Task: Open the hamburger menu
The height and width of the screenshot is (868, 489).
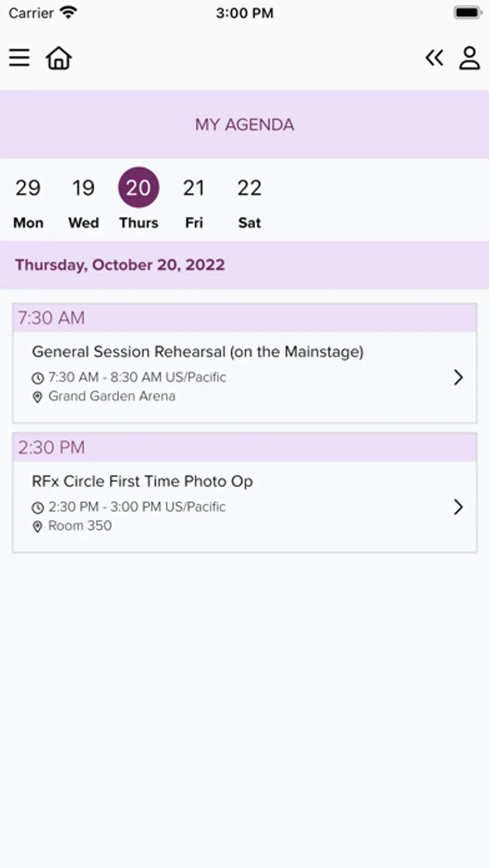Action: 20,58
